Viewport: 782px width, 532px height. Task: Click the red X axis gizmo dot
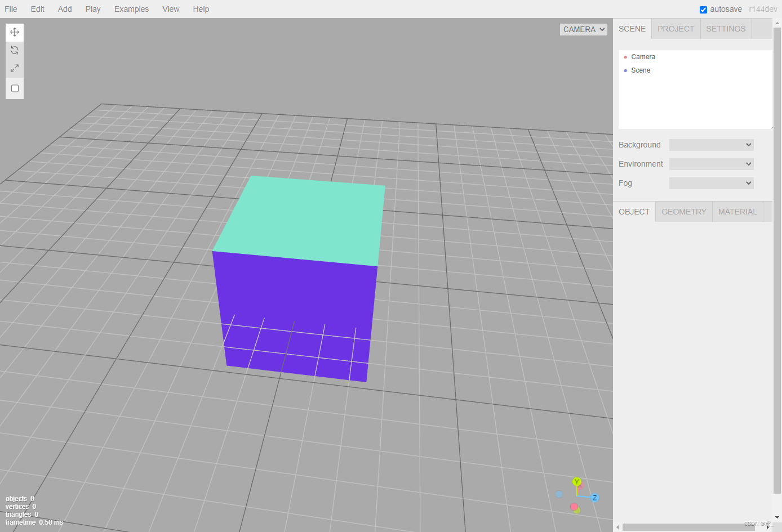tap(574, 507)
